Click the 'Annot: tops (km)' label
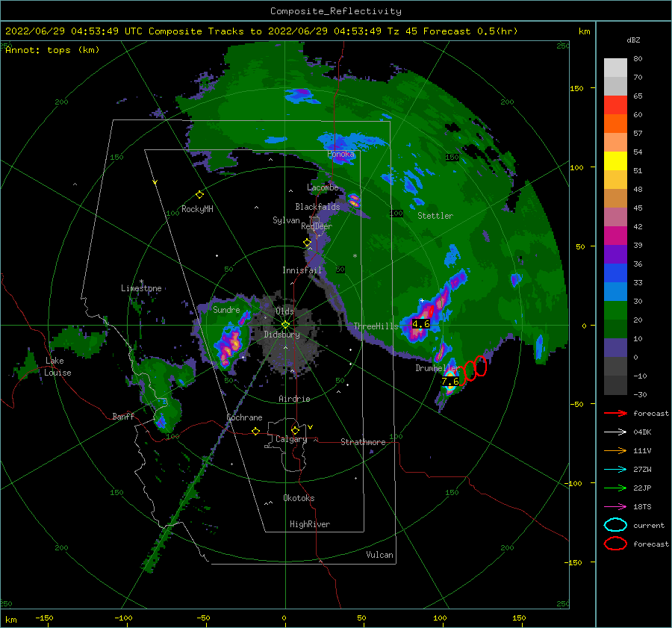The image size is (672, 628). [52, 50]
